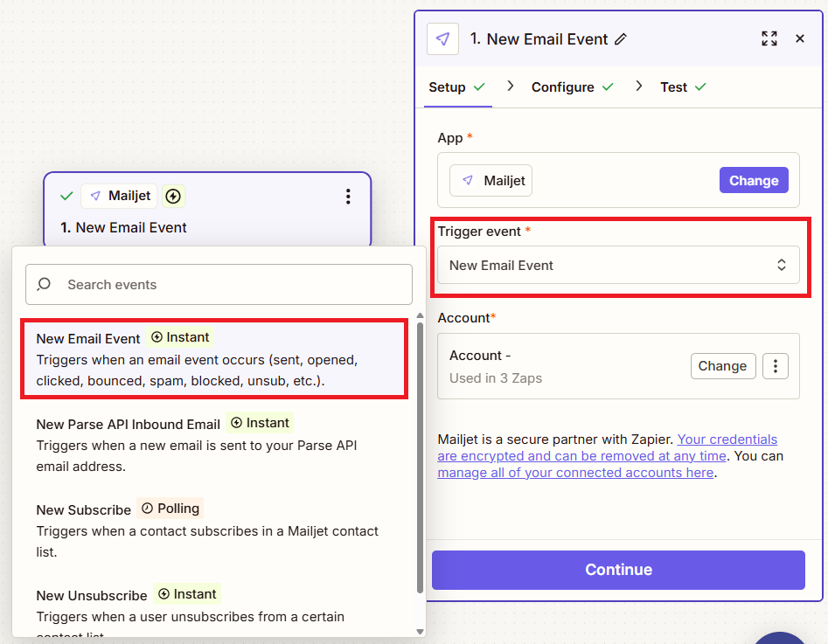
Task: Click the Mailjet app chip in App field
Action: point(491,181)
